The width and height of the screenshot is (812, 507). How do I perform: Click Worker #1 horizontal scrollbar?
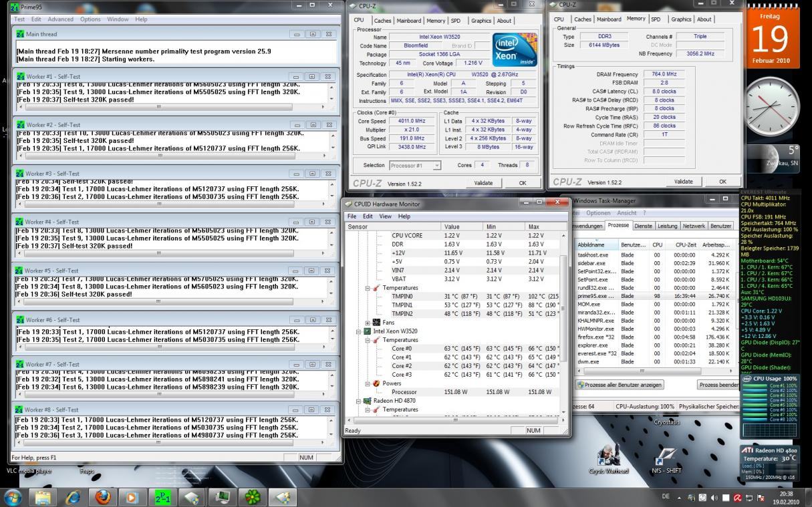coord(172,107)
